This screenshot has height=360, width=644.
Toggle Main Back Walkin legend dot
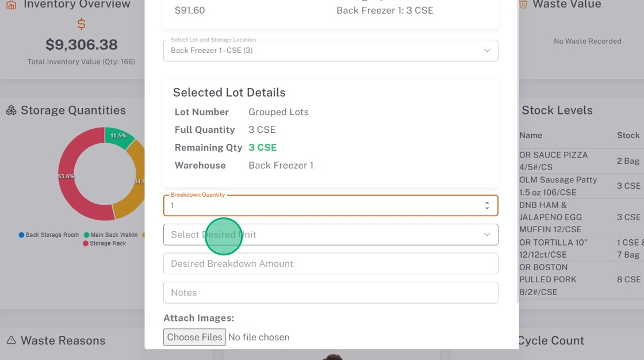(87, 235)
